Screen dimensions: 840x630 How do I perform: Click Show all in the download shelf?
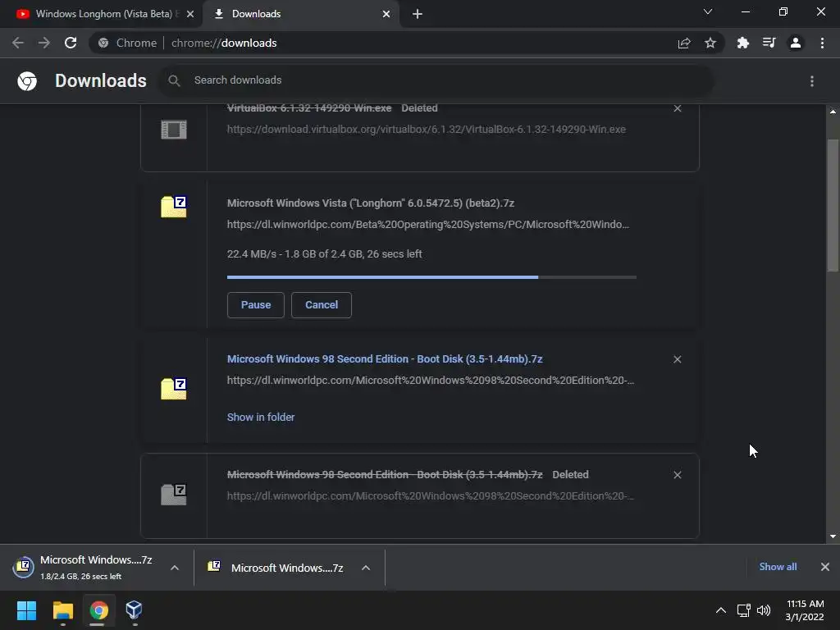778,567
